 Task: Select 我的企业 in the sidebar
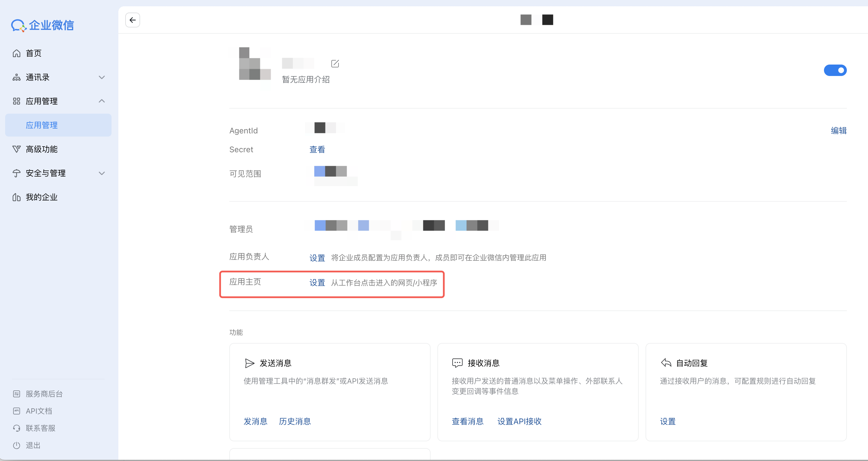(41, 197)
